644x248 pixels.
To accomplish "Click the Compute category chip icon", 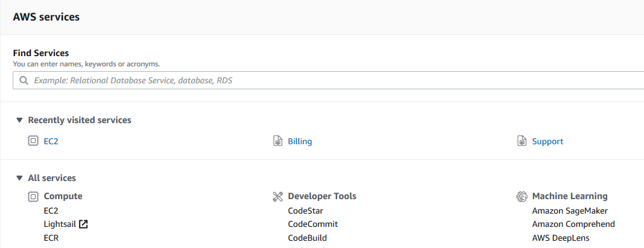I will pos(33,196).
